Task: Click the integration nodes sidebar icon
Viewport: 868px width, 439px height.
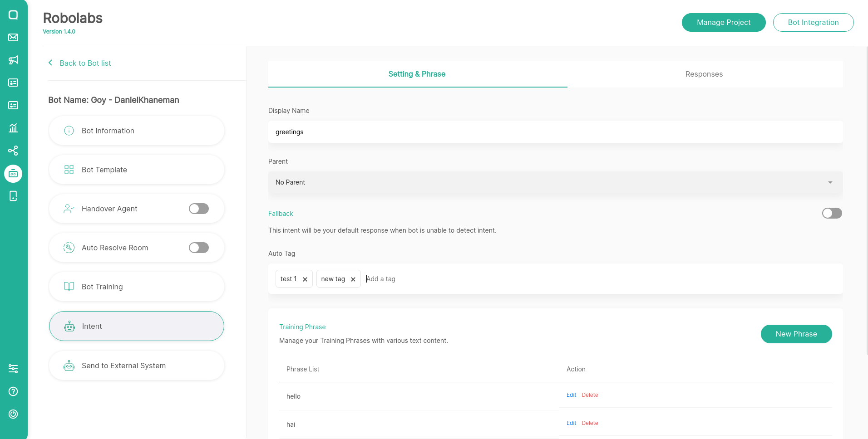Action: 13,151
